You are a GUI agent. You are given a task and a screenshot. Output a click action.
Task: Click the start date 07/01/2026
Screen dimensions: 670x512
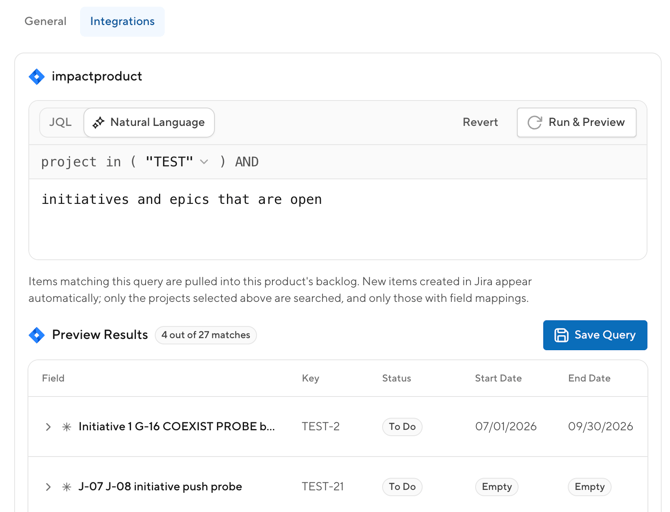506,427
